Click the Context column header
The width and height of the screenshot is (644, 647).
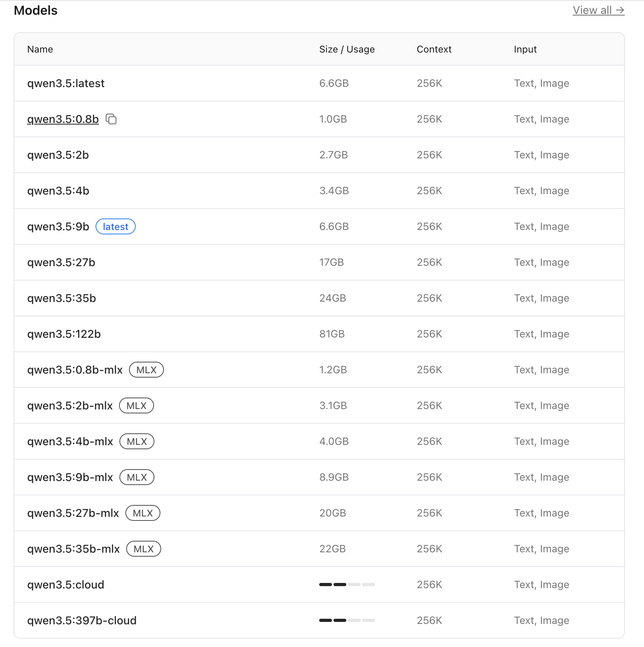(434, 49)
